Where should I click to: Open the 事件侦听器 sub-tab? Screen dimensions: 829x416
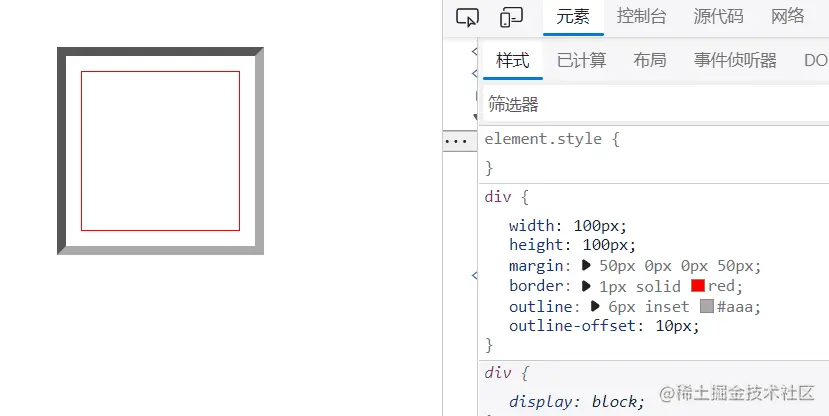pyautogui.click(x=735, y=61)
